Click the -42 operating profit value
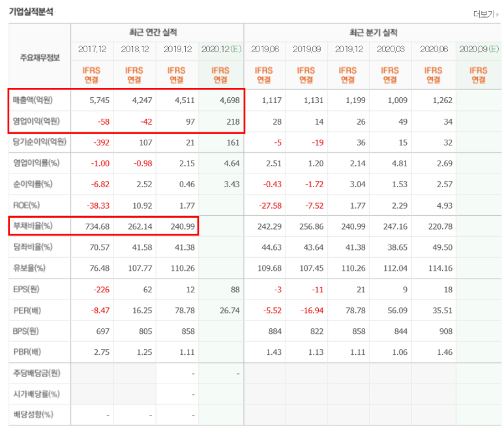The width and height of the screenshot is (504, 428). click(146, 122)
